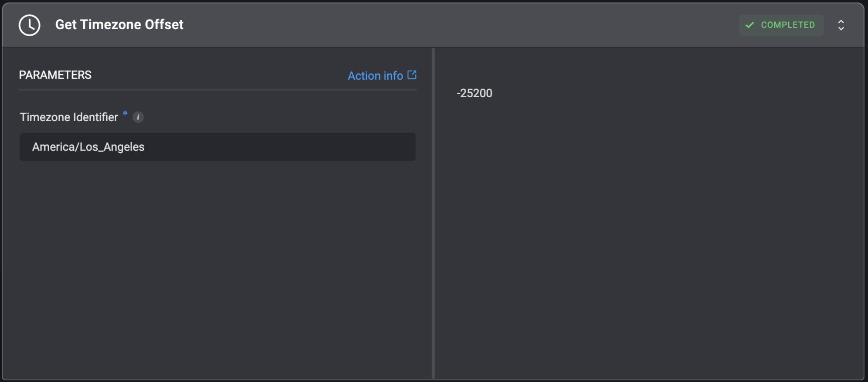Click the green checkmark in the COMPLETED badge
The height and width of the screenshot is (382, 868).
(x=749, y=25)
